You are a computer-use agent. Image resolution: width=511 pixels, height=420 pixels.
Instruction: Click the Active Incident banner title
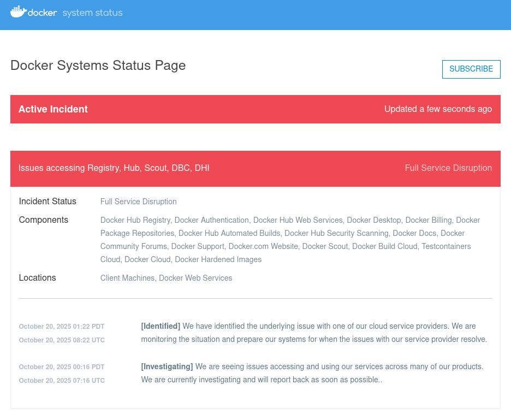click(53, 109)
